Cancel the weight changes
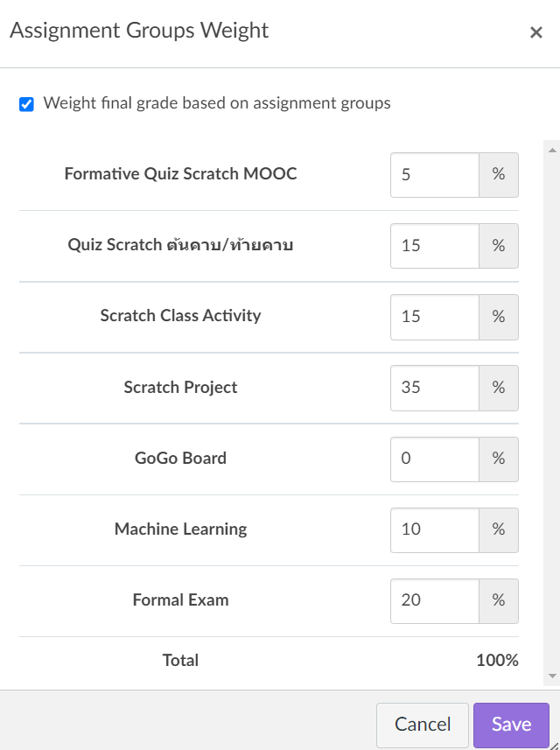This screenshot has width=560, height=750. [423, 725]
